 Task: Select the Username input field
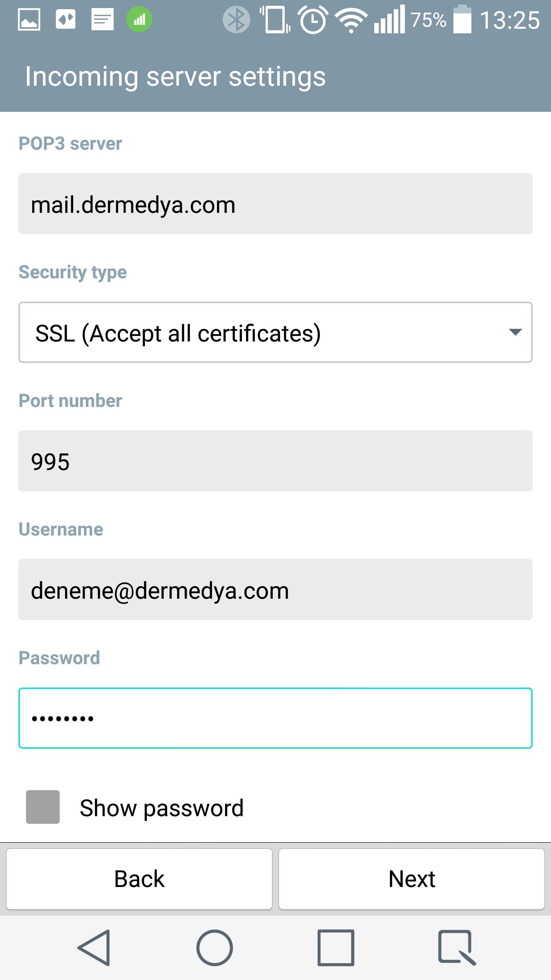tap(275, 590)
